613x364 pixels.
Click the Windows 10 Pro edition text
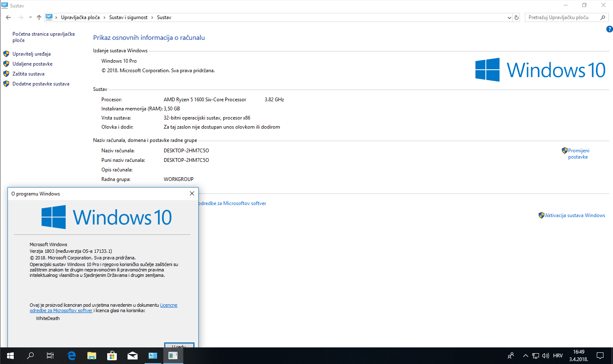[119, 61]
